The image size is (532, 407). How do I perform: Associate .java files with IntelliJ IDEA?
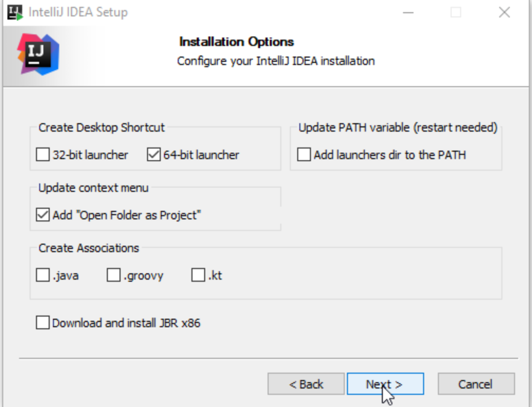[43, 275]
